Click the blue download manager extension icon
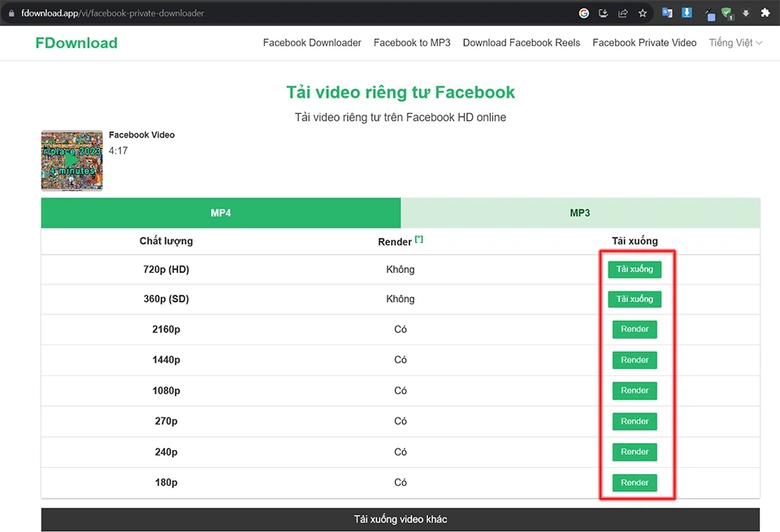Screen dimensions: 780x532 (x=687, y=13)
